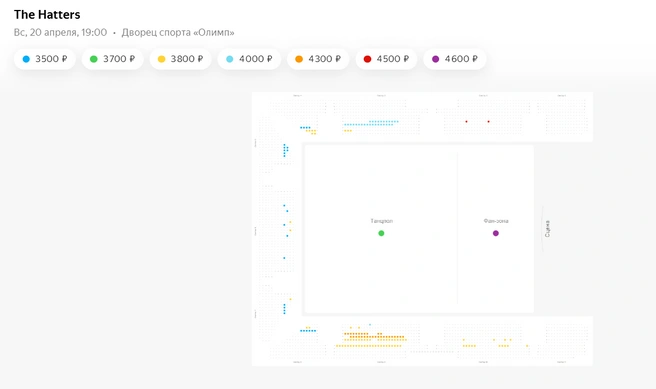Choose the 4500 ₽ price chip

386,59
